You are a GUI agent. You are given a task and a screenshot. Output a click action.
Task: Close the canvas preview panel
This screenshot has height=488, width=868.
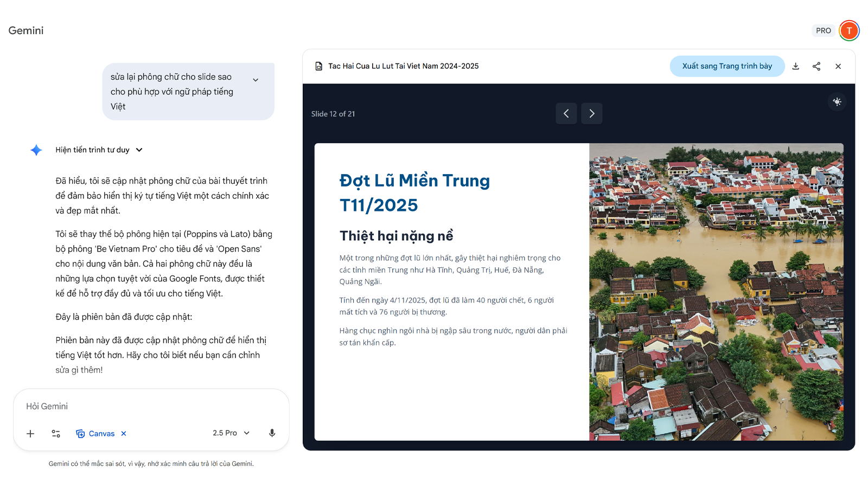coord(838,66)
